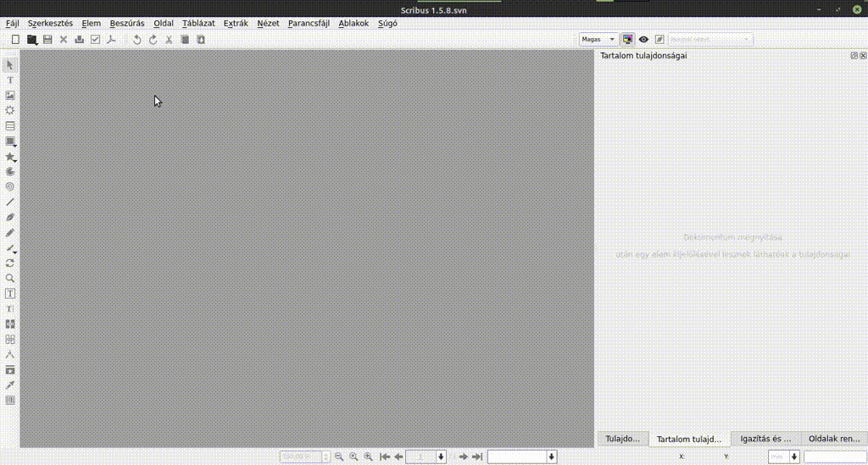Image resolution: width=868 pixels, height=465 pixels.
Task: Go to previous page arrow
Action: coord(398,457)
